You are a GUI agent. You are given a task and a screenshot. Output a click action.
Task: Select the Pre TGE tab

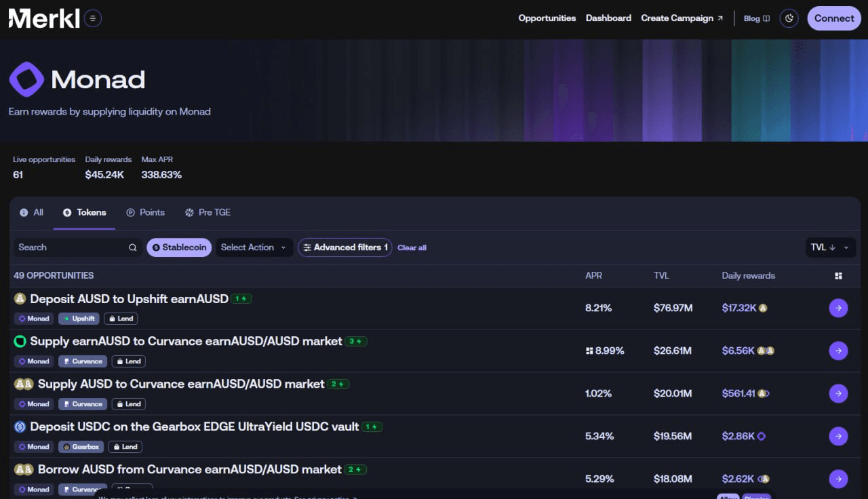[208, 212]
